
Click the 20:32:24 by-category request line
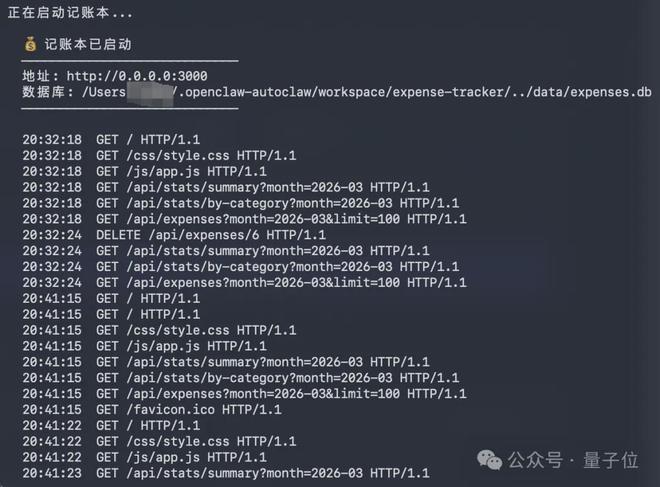click(x=240, y=267)
